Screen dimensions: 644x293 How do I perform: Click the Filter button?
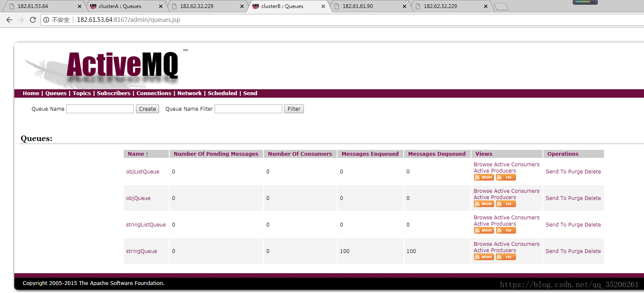coord(294,109)
